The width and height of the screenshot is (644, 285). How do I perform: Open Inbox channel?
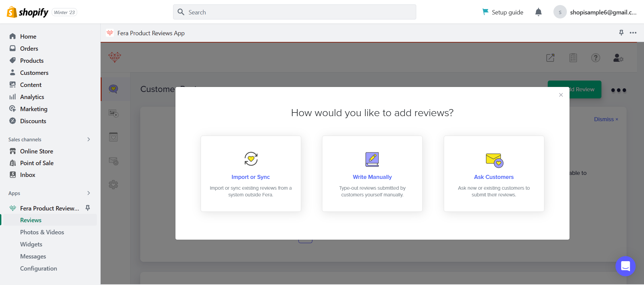[x=28, y=175]
